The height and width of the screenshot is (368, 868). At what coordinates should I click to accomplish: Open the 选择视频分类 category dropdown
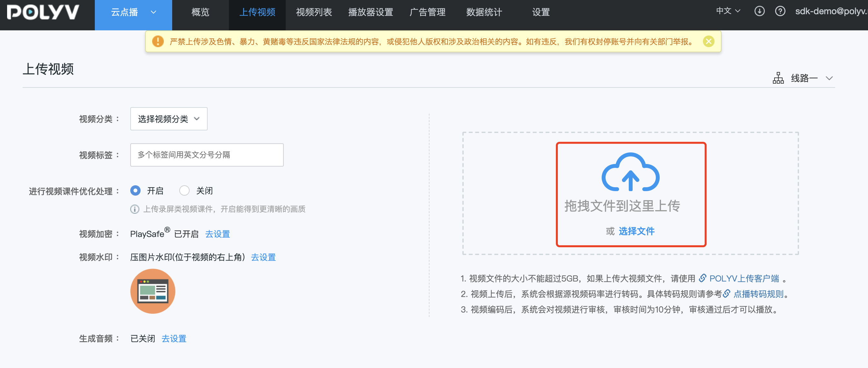(x=169, y=119)
